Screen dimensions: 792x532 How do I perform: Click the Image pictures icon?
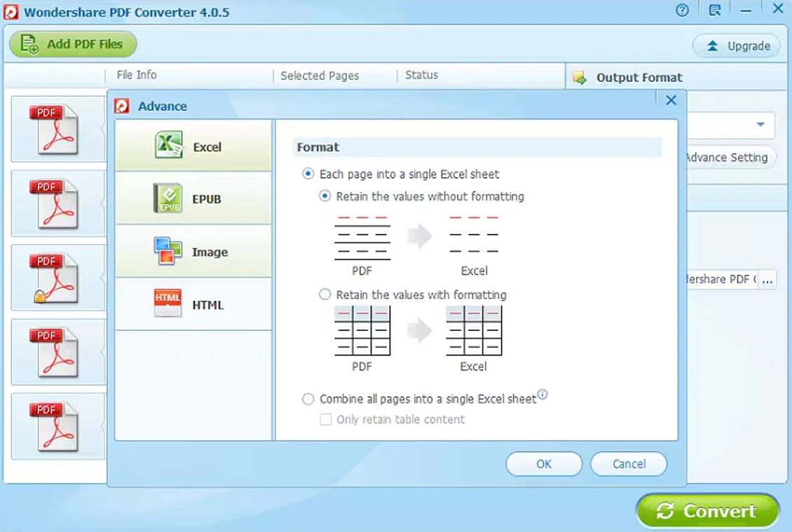click(168, 251)
